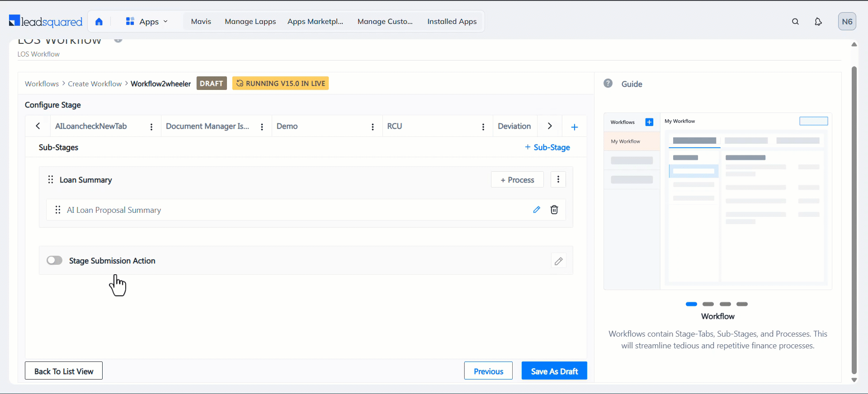Click scrollbar down arrow

(854, 380)
